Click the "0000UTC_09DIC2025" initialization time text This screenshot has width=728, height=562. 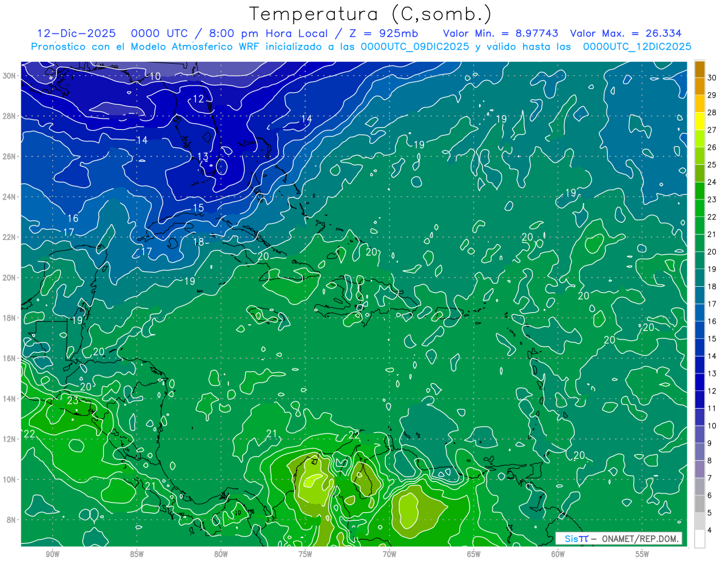click(x=415, y=47)
